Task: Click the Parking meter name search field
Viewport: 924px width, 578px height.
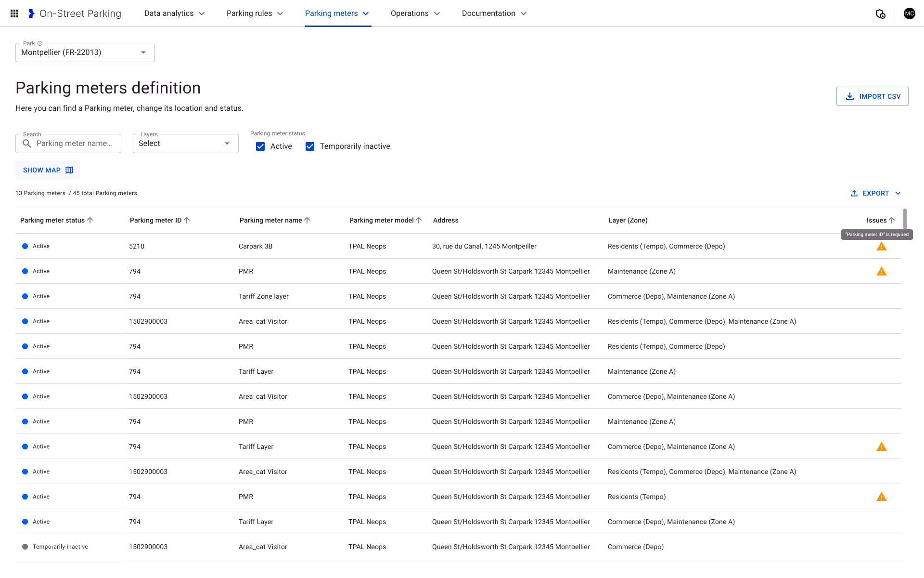Action: click(75, 144)
